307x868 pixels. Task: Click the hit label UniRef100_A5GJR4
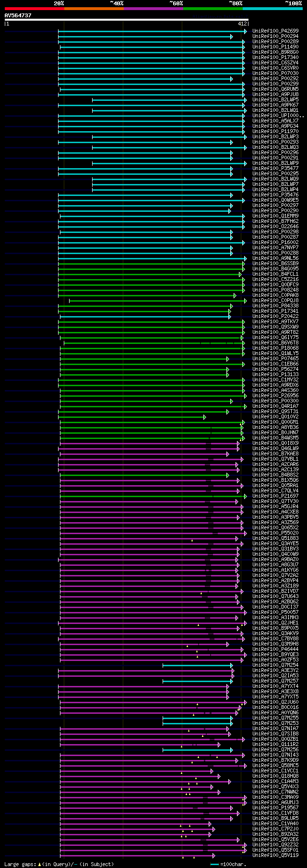[x=275, y=507]
